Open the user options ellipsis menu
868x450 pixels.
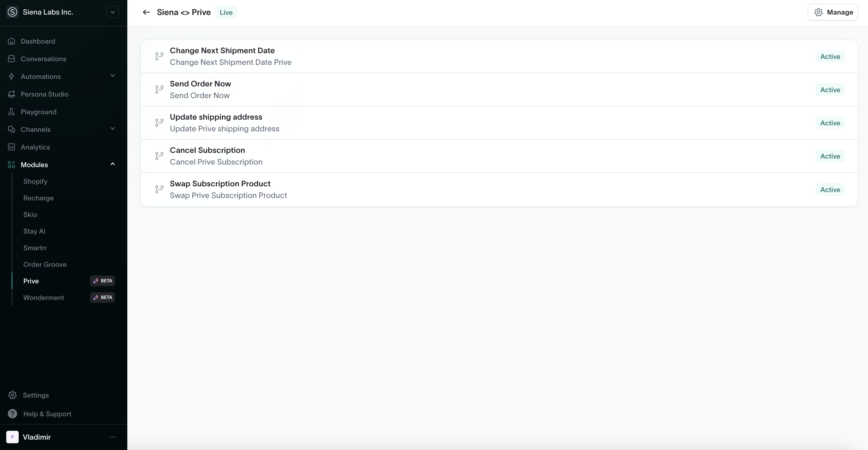pos(112,437)
